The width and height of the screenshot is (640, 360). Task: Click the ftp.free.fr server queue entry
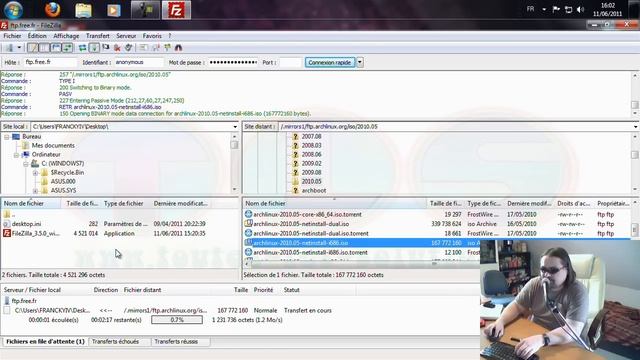tap(24, 301)
